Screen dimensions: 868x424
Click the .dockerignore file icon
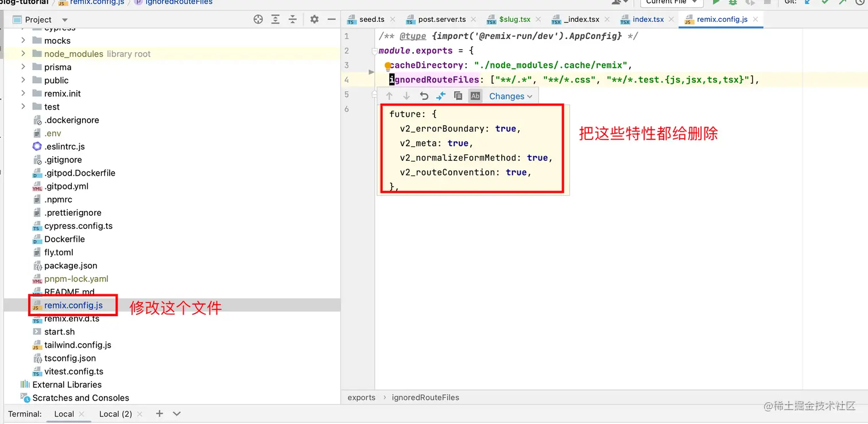point(37,120)
